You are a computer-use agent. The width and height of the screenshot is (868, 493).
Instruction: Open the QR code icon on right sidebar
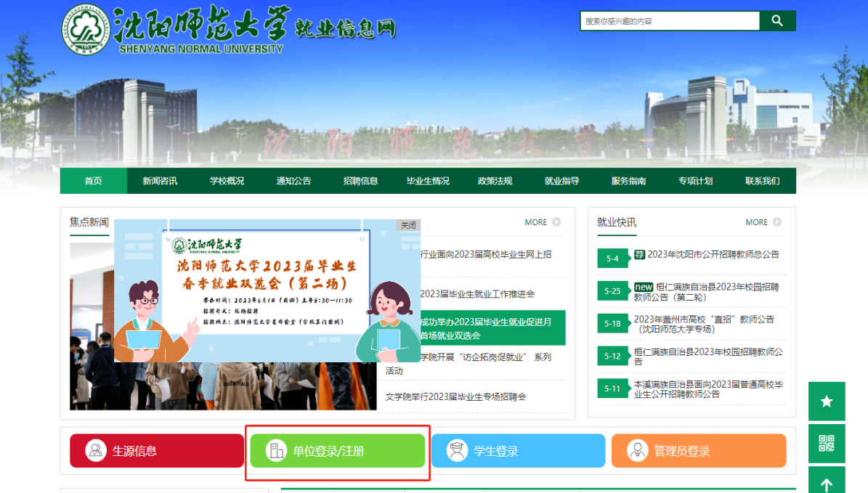[x=827, y=443]
